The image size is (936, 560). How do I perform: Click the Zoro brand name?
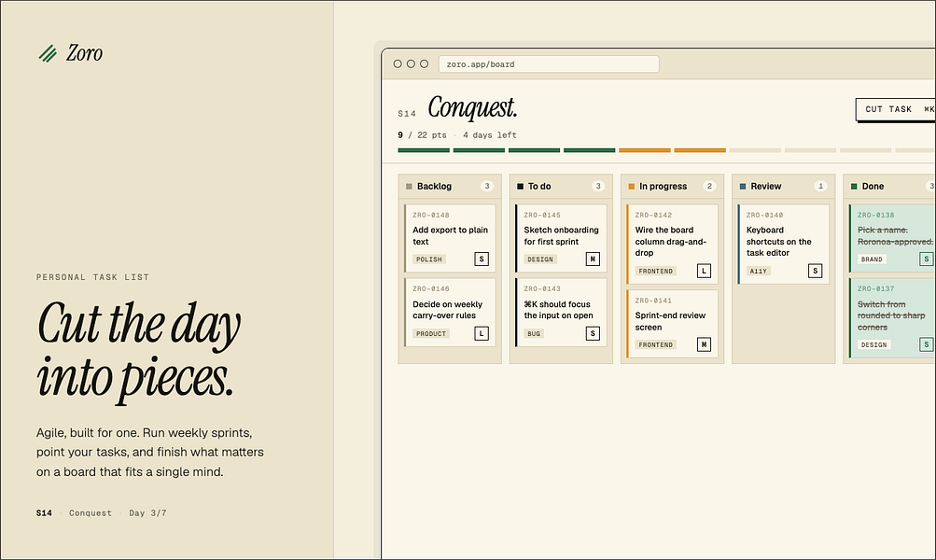(84, 53)
